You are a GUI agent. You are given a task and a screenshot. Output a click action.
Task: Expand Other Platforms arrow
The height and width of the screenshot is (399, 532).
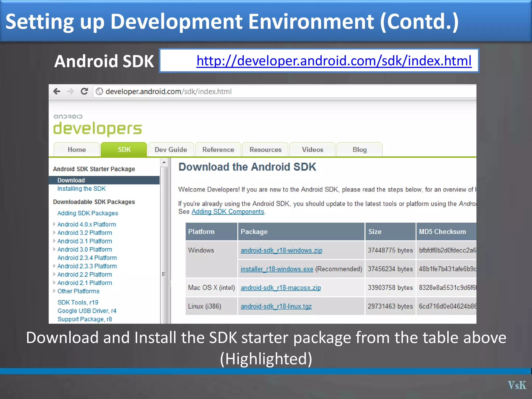pos(54,291)
